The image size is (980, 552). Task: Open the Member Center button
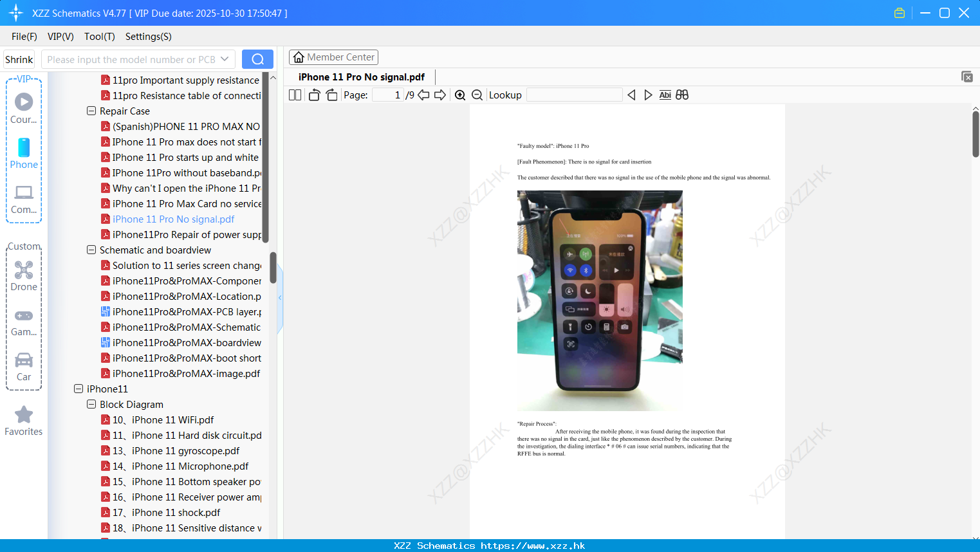[x=333, y=57]
